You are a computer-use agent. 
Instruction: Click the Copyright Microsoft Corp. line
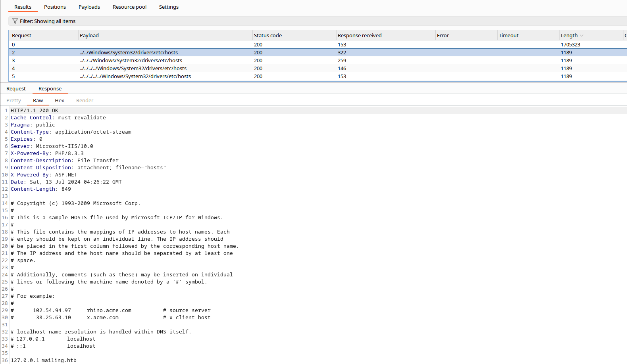click(75, 203)
